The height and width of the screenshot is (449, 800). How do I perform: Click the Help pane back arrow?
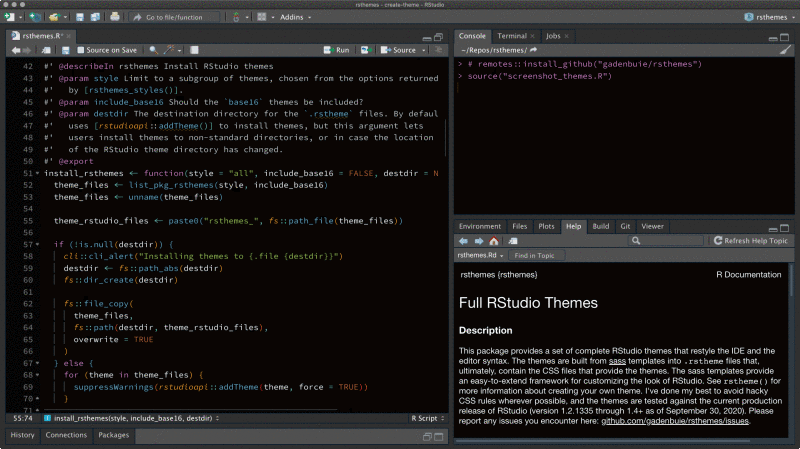[463, 241]
